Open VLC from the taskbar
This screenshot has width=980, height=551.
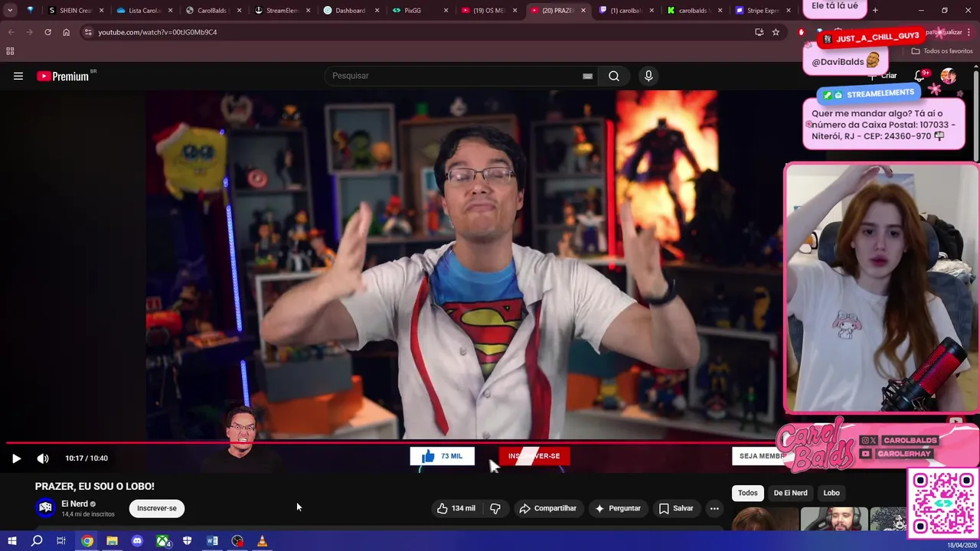[x=262, y=541]
